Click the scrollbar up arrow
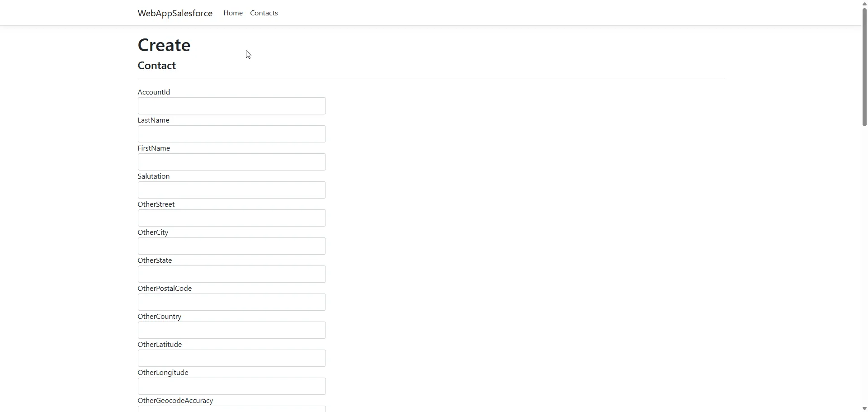 click(864, 4)
